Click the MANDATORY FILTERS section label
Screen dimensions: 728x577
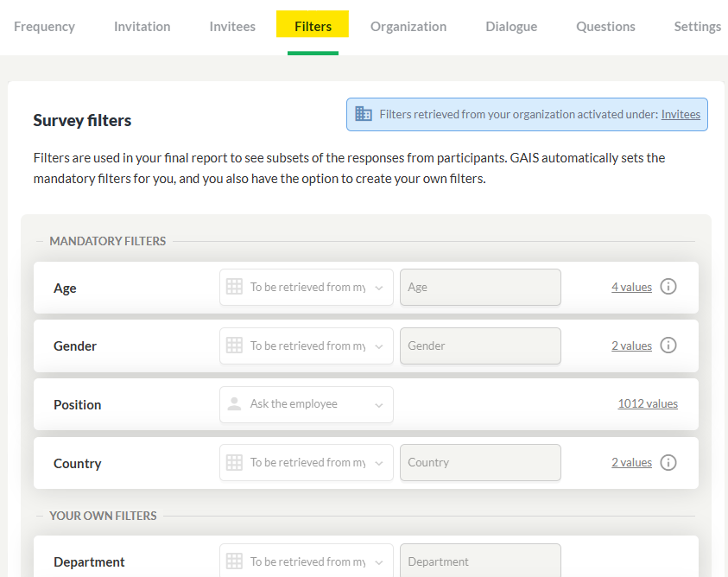(x=108, y=241)
